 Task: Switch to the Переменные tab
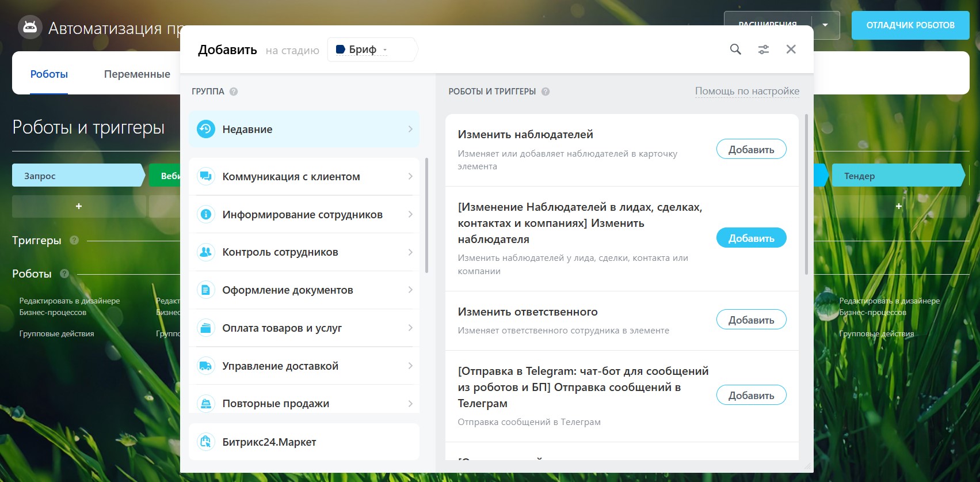(x=137, y=74)
